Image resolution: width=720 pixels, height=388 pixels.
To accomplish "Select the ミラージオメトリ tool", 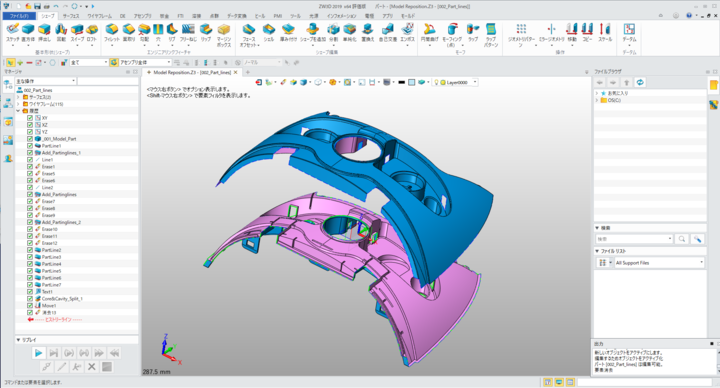I will [x=551, y=33].
